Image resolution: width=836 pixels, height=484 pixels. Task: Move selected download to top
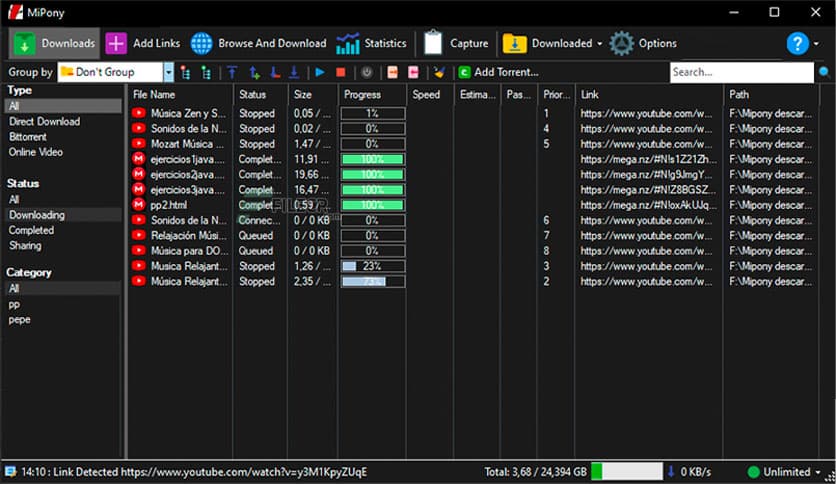point(232,72)
